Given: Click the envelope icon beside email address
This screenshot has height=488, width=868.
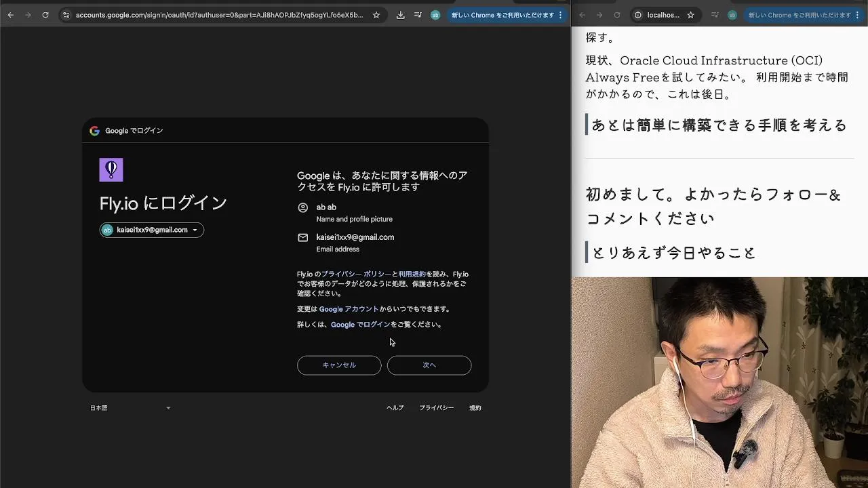Looking at the screenshot, I should click(303, 238).
